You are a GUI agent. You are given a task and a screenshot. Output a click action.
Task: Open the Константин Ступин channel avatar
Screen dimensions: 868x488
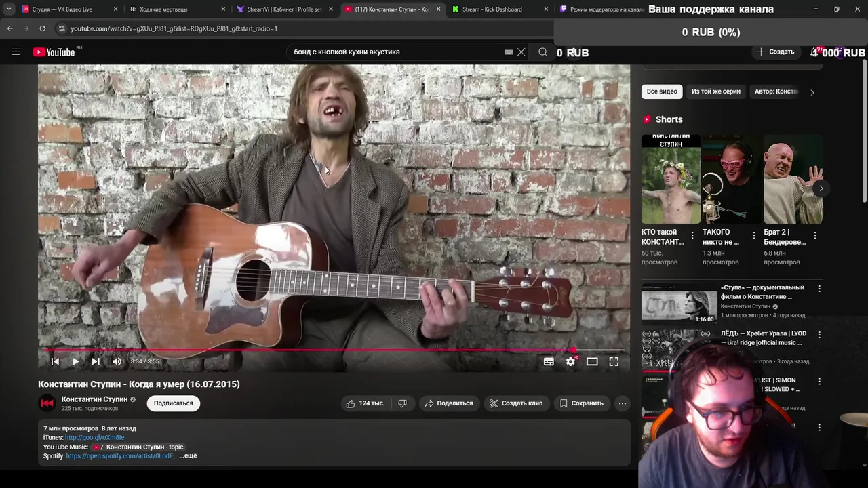(x=47, y=403)
